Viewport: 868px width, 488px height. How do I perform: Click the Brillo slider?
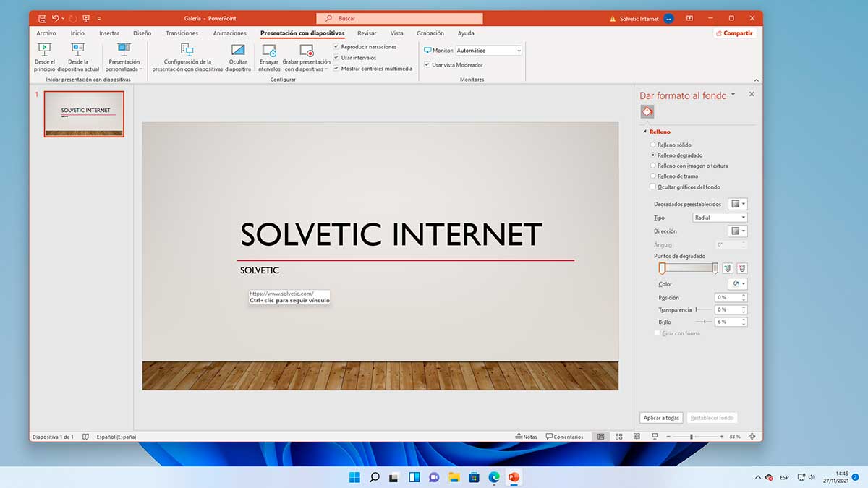pyautogui.click(x=705, y=322)
